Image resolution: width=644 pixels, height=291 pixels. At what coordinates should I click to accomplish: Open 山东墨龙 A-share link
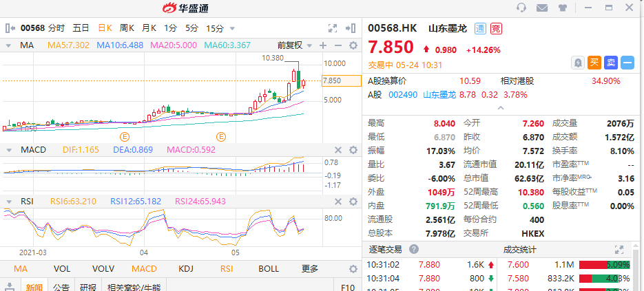click(x=439, y=95)
